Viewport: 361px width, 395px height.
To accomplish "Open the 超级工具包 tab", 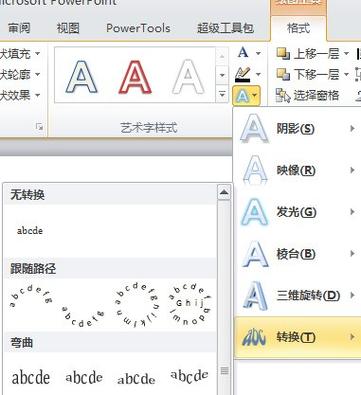I will click(x=226, y=28).
